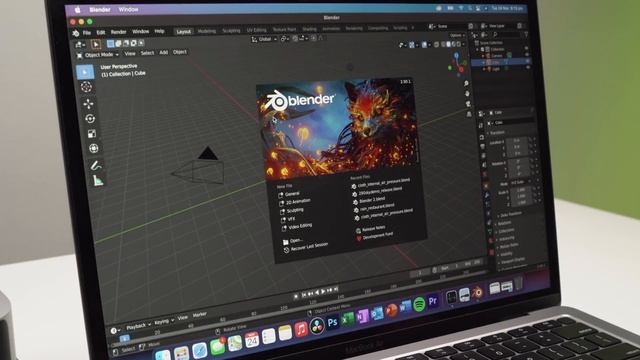640x360 pixels.
Task: Open the Help menu
Action: (159, 31)
